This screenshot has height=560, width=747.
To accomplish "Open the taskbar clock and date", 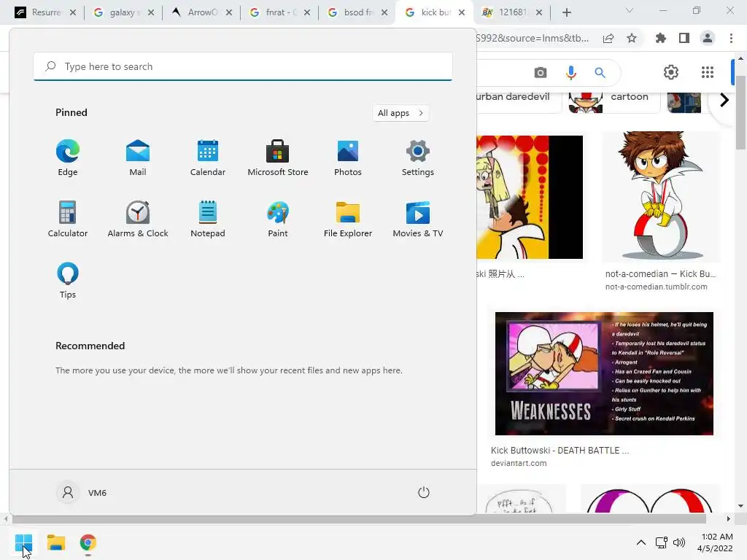I will [x=716, y=542].
